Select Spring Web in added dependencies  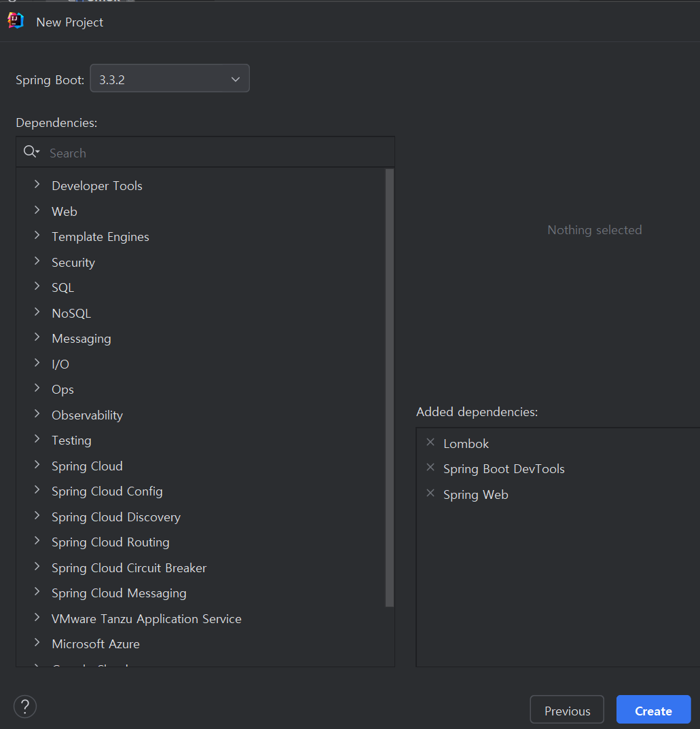click(476, 494)
